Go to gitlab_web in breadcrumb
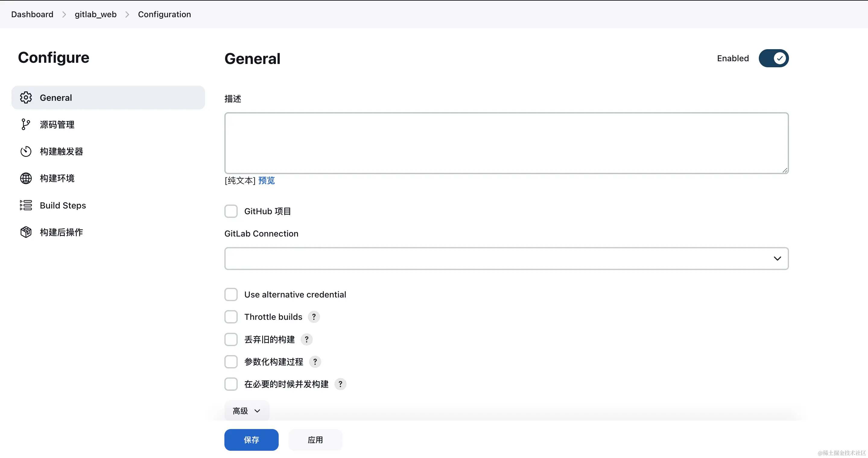The width and height of the screenshot is (868, 458). tap(95, 14)
